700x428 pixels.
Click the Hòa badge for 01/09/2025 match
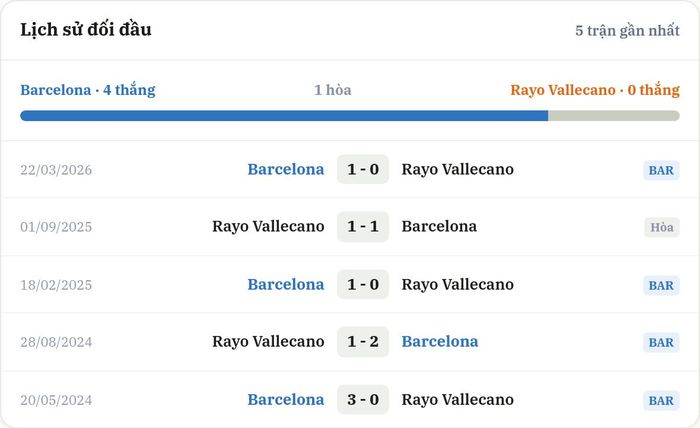click(x=662, y=227)
